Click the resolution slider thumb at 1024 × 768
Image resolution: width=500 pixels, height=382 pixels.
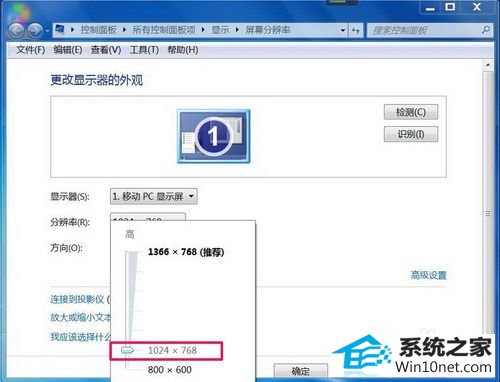(127, 350)
